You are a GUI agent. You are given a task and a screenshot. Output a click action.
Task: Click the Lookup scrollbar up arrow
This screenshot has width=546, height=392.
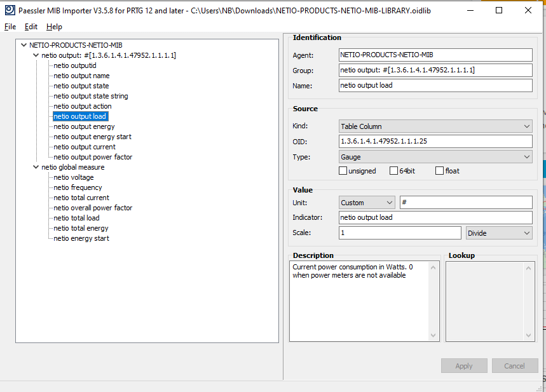(x=528, y=268)
